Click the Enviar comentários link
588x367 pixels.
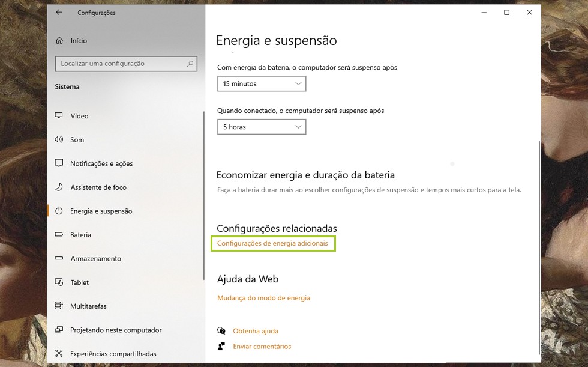(x=262, y=347)
